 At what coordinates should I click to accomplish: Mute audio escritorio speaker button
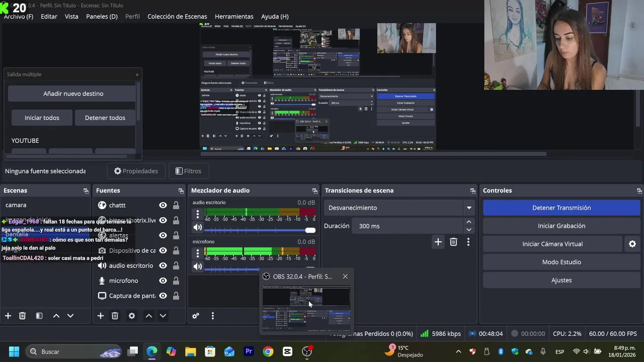pos(198,227)
